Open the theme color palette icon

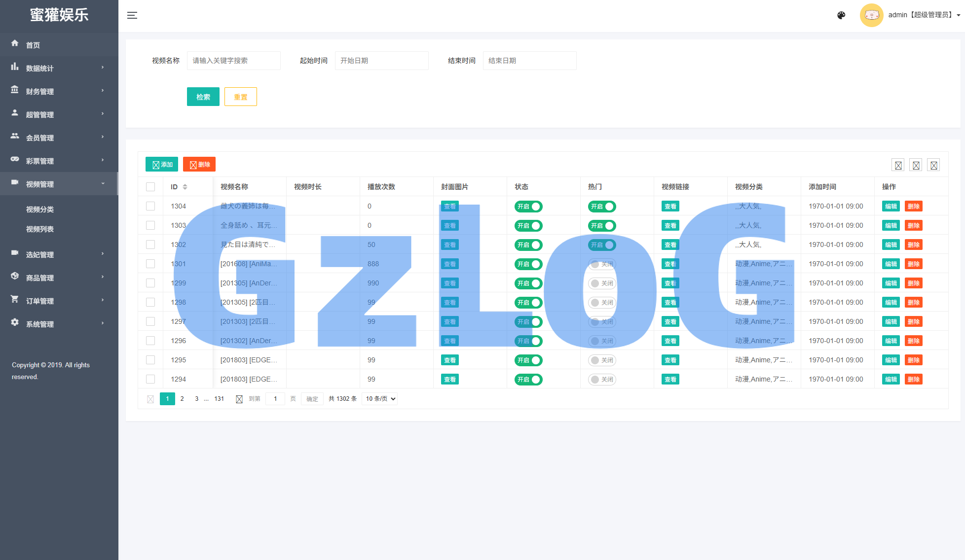pyautogui.click(x=841, y=15)
